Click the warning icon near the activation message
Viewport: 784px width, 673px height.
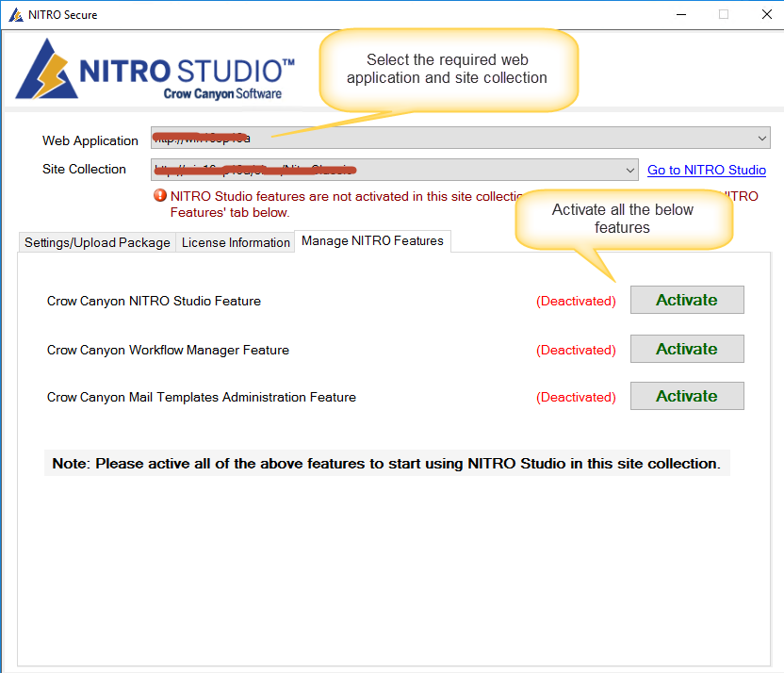pos(160,195)
